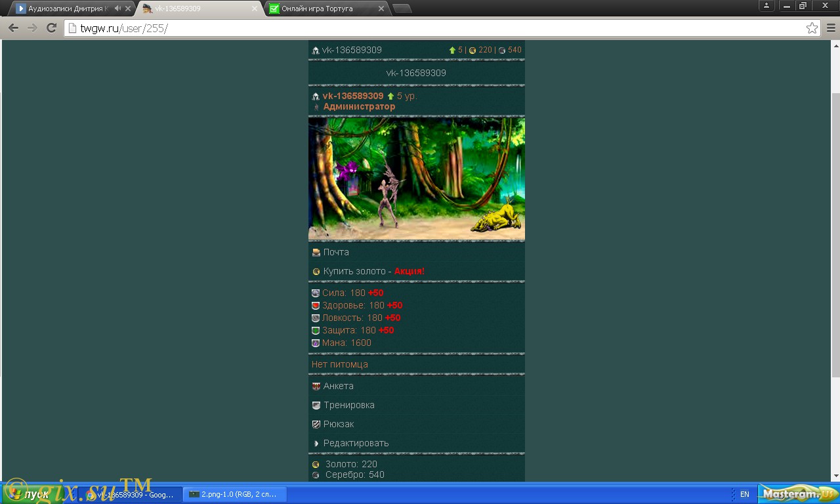840x504 pixels.
Task: Click the bold vk-136589309 profile name
Action: click(353, 96)
